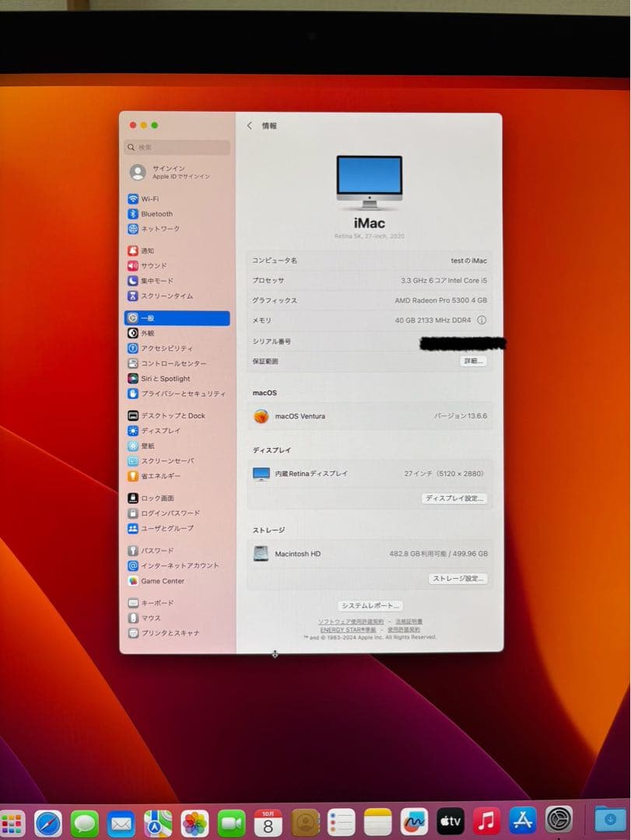Click the iMac image thumbnail
631x840 pixels.
pos(370,182)
